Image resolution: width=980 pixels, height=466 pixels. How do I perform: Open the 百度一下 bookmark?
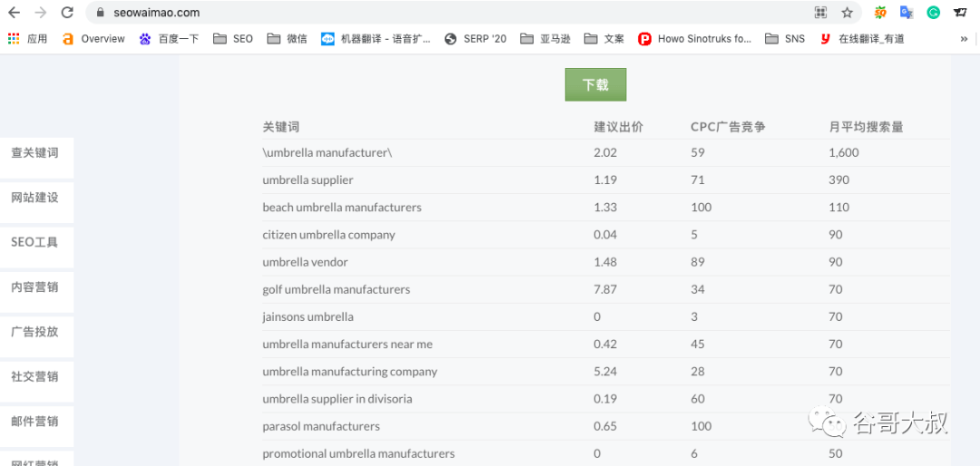[x=169, y=39]
